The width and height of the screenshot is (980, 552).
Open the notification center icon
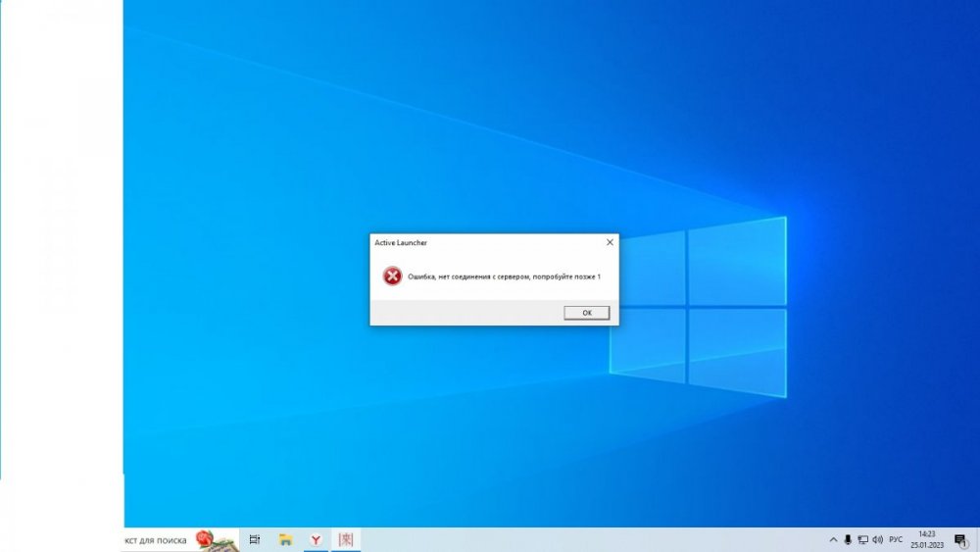[x=960, y=540]
